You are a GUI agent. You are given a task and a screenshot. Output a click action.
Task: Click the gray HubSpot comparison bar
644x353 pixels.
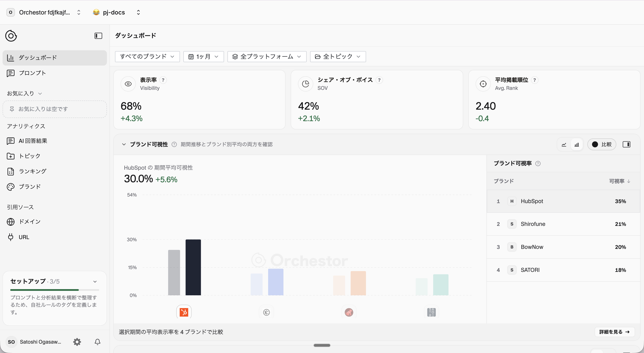174,273
